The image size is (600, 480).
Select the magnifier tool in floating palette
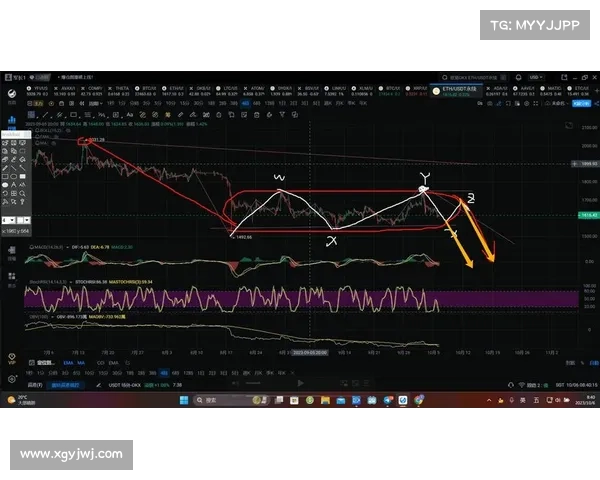point(23,193)
